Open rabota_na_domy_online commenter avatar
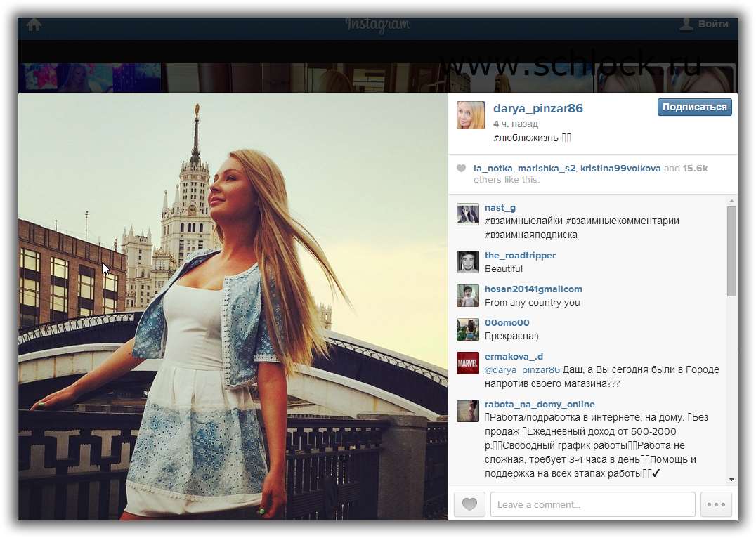The image size is (756, 538). [x=468, y=411]
